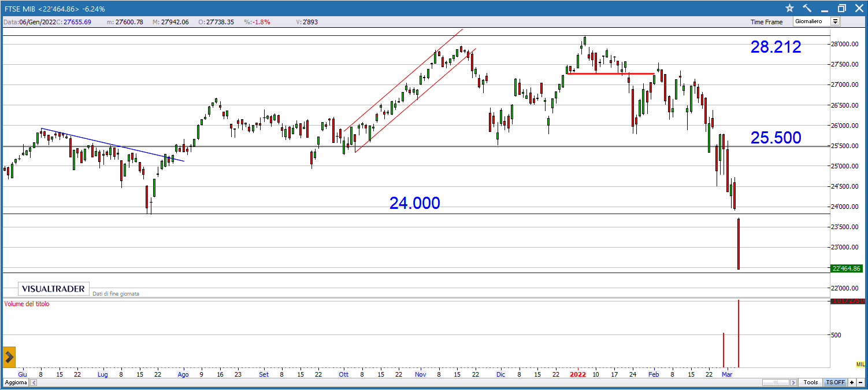Open the Tools button

pyautogui.click(x=811, y=382)
